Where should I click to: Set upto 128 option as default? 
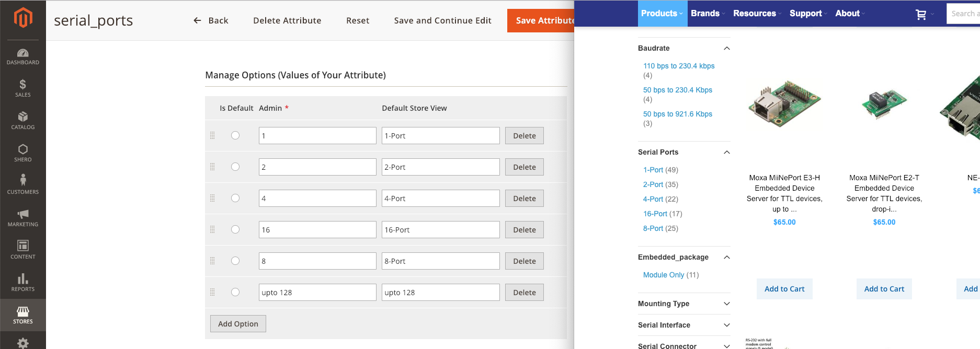tap(235, 292)
